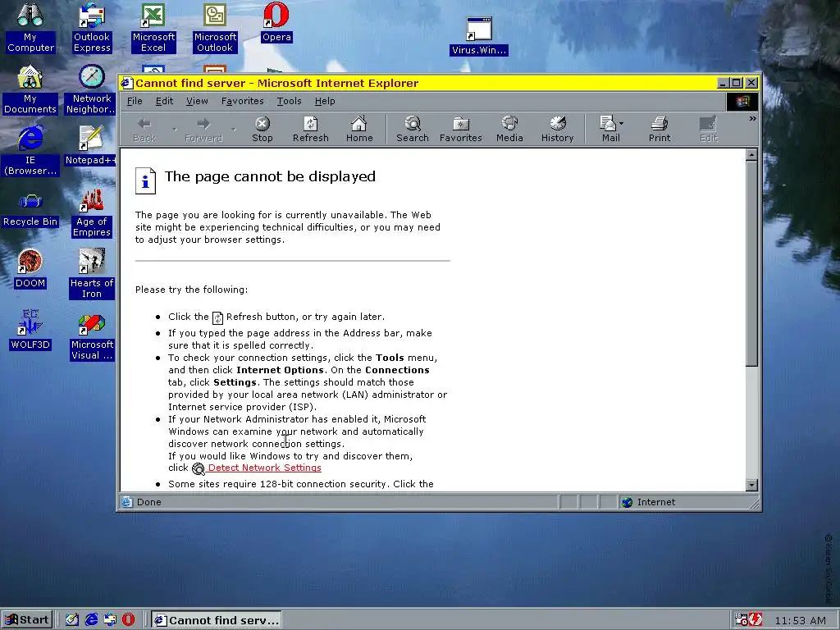This screenshot has width=840, height=630.
Task: Click the Forward toolbar button
Action: tap(203, 130)
